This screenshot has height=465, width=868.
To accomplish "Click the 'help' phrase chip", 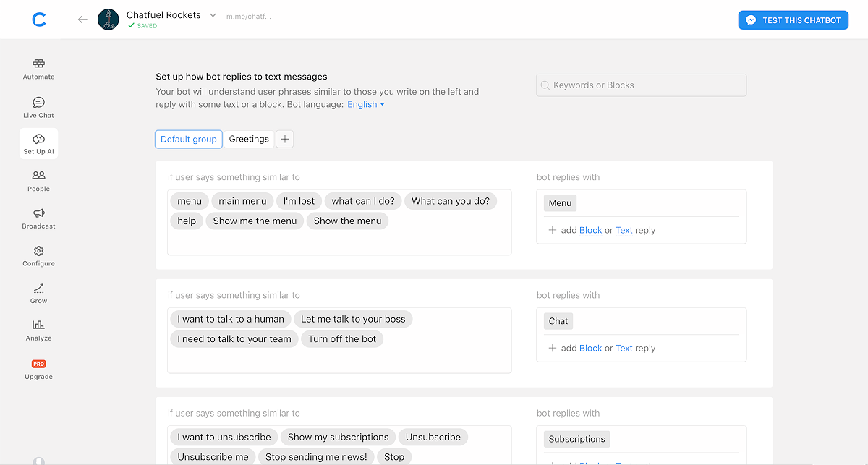I will click(x=187, y=221).
